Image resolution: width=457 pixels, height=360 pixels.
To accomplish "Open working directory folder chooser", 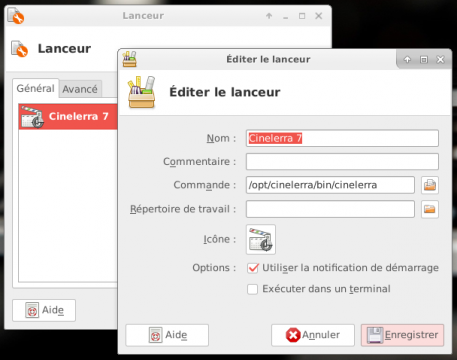I will [430, 209].
